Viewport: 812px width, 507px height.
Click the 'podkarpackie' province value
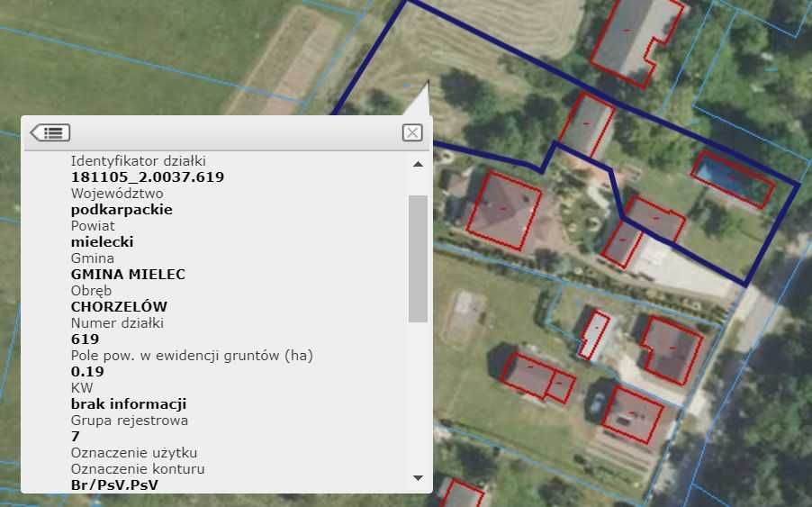(x=122, y=210)
